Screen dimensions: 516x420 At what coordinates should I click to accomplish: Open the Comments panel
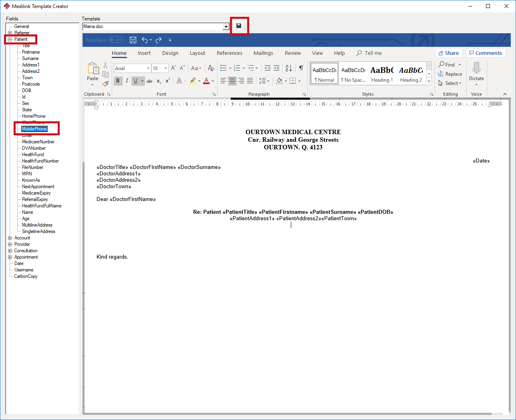486,52
